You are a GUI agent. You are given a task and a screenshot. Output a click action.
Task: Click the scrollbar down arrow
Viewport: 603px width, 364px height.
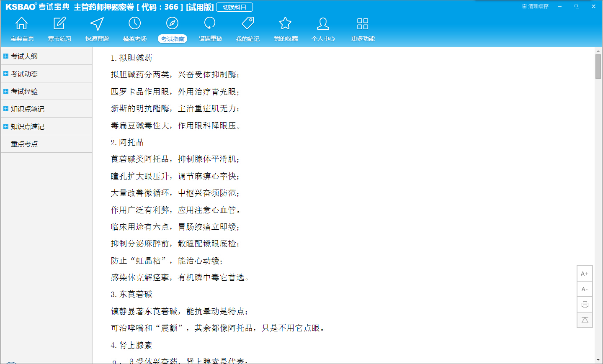(598, 360)
